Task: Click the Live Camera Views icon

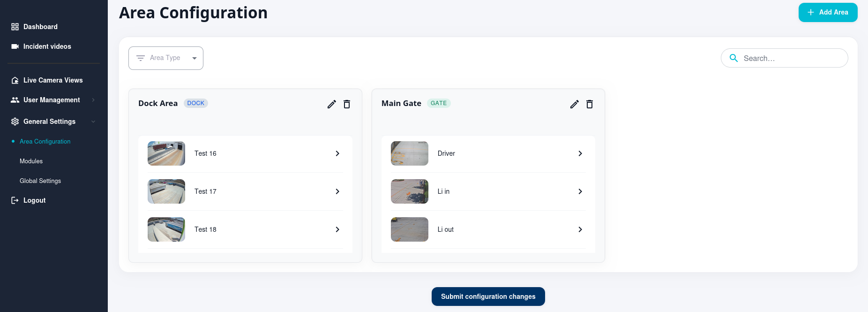Action: [15, 80]
